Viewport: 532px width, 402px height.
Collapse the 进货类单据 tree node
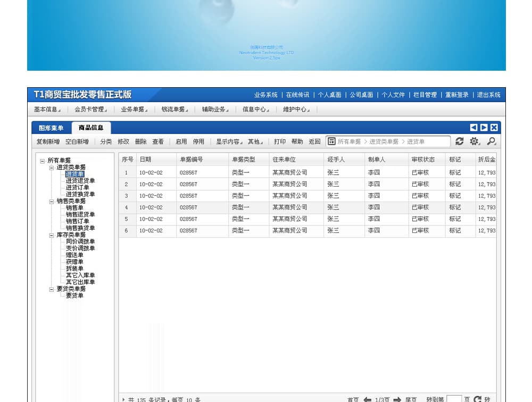point(52,167)
